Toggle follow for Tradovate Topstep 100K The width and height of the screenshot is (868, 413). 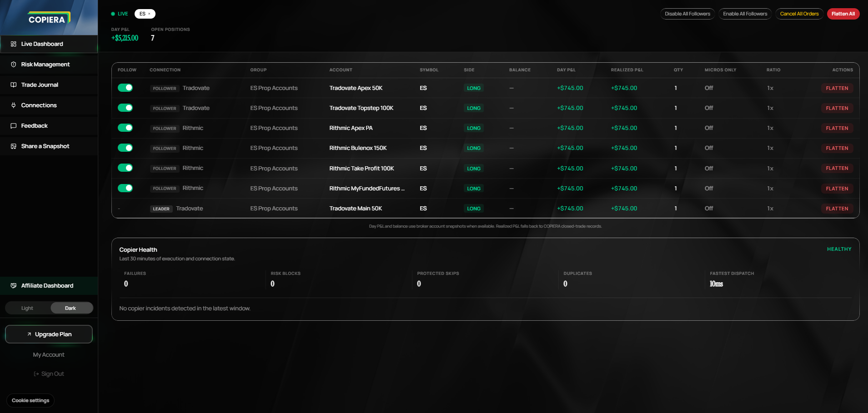(125, 108)
